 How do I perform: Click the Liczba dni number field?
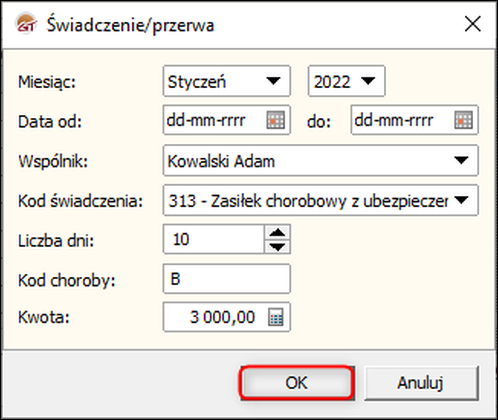214,239
